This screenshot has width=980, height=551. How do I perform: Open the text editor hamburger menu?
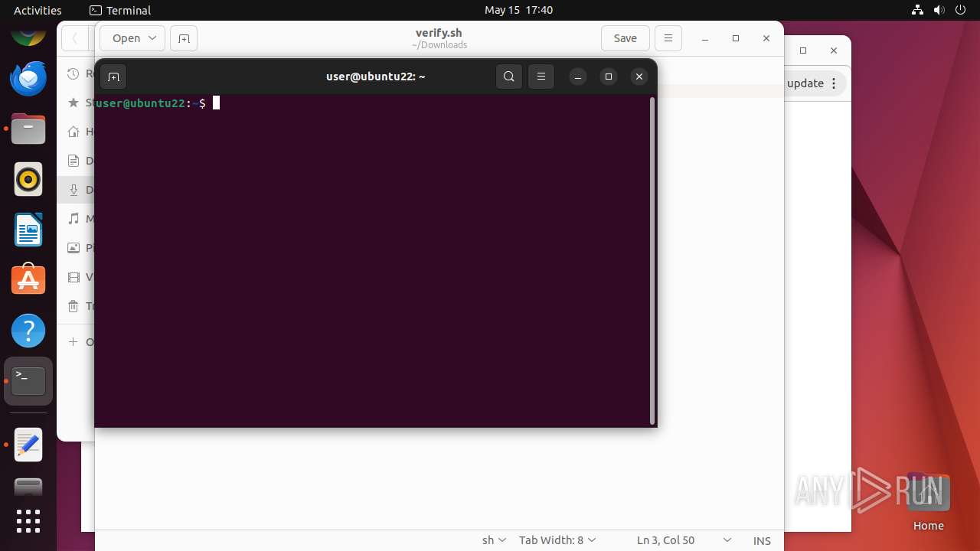tap(668, 38)
